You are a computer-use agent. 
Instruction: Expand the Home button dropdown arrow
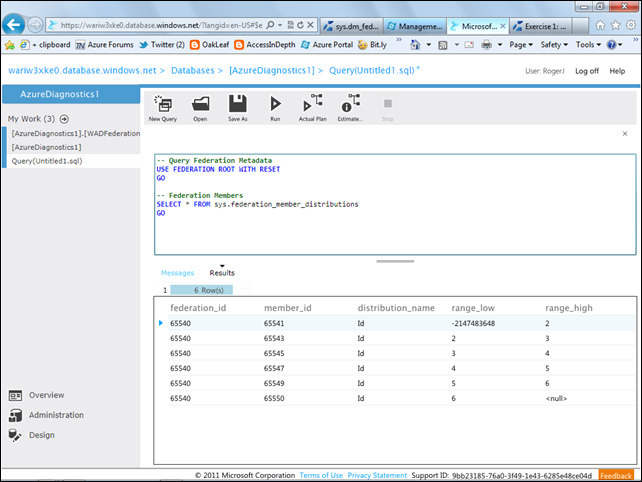coord(429,45)
